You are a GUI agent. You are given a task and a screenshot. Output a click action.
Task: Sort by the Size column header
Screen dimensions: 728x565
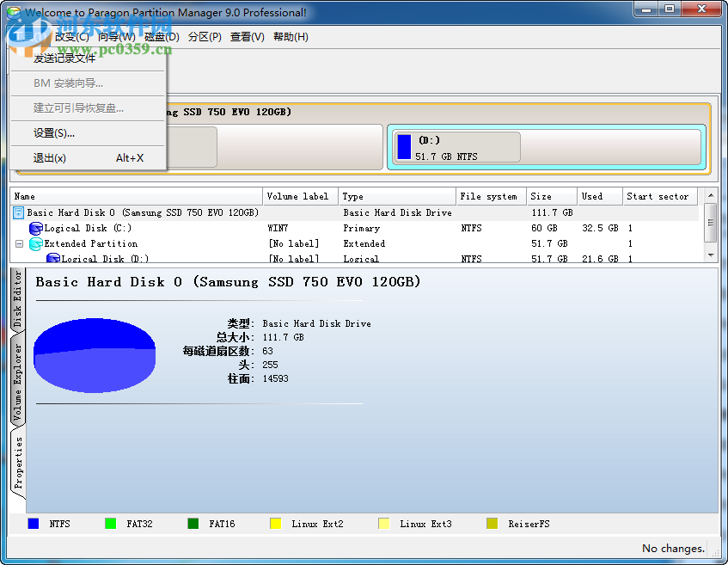(x=552, y=197)
